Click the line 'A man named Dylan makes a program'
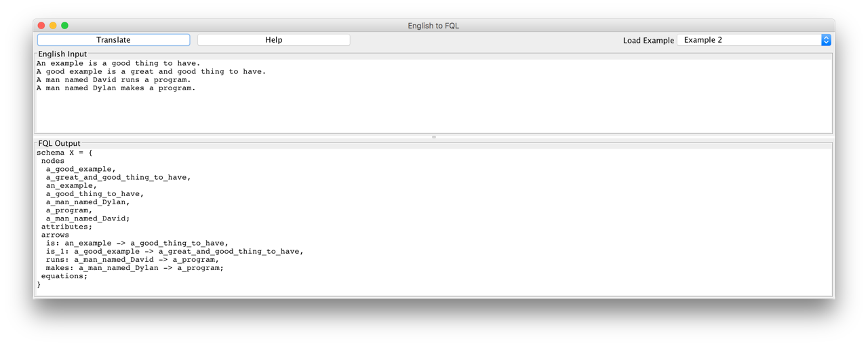This screenshot has height=346, width=868. (115, 88)
